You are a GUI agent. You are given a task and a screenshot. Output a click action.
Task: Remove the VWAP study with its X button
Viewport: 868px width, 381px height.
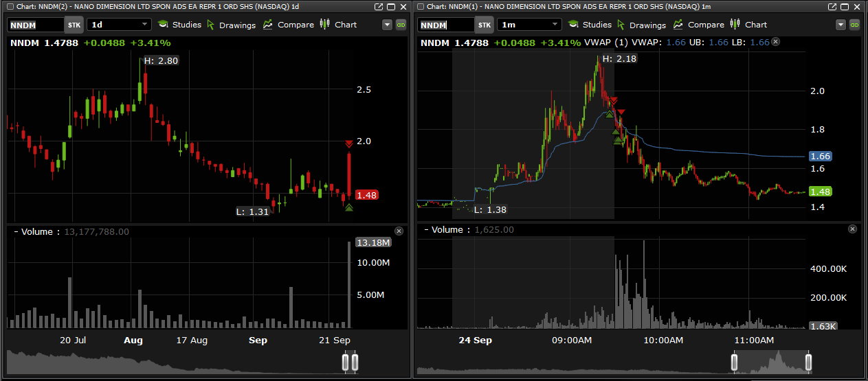775,42
